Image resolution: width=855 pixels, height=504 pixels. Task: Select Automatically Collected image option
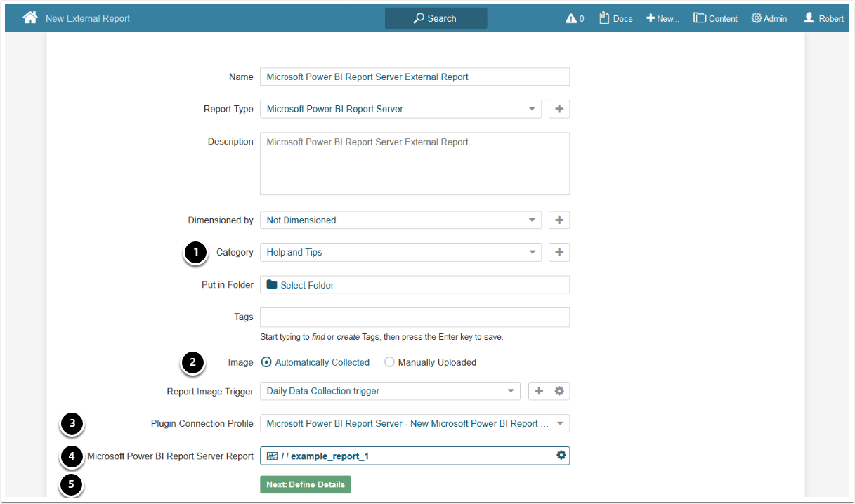pos(315,362)
